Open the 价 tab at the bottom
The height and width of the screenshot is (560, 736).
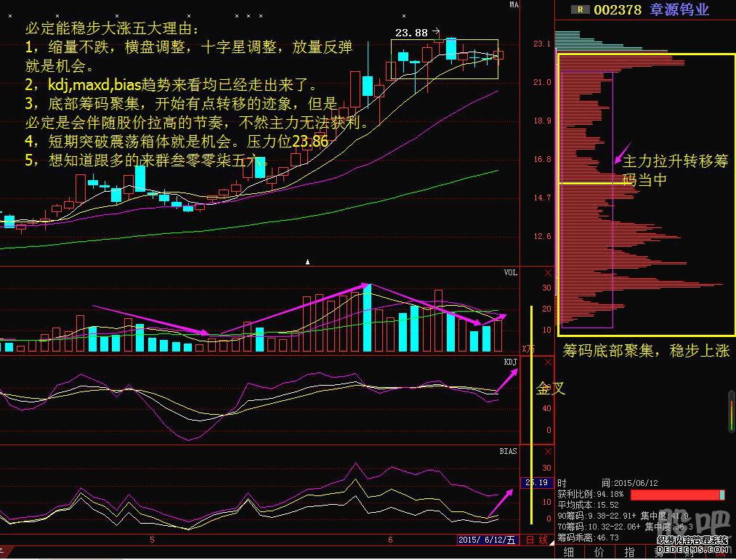pos(599,553)
